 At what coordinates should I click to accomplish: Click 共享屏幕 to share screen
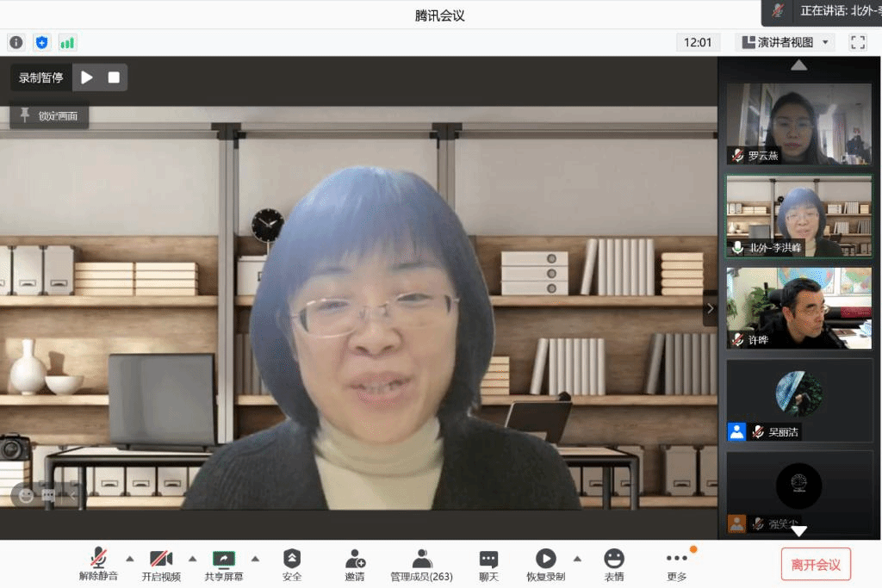pyautogui.click(x=224, y=565)
